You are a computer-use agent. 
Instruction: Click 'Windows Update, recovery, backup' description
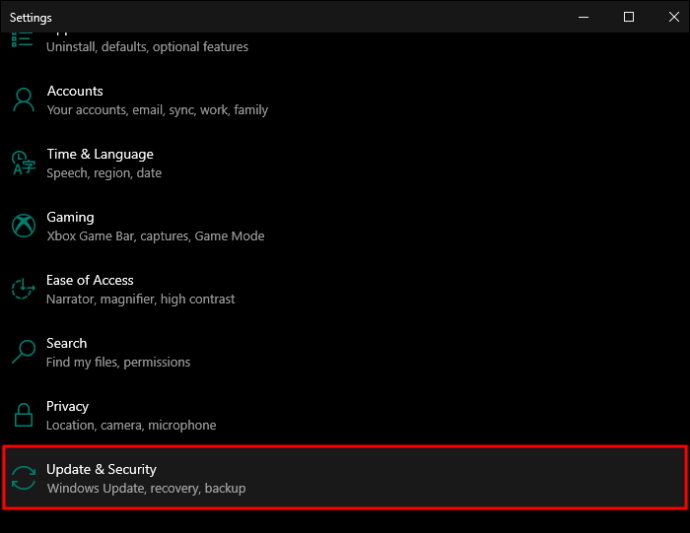[x=146, y=488]
